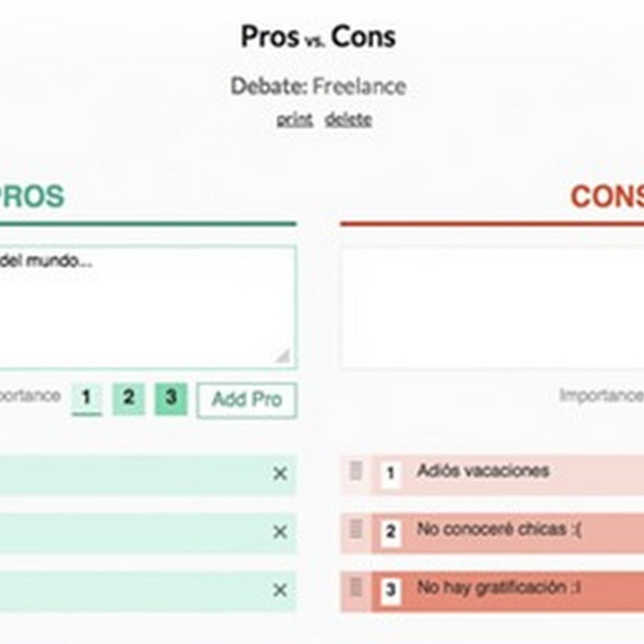Set pro importance to 2
The image size is (644, 644).
[x=129, y=398]
